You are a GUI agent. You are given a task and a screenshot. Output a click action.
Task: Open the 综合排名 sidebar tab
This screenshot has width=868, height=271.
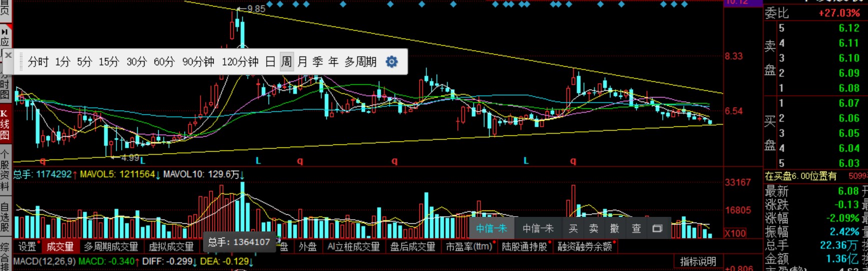[x=5, y=255]
